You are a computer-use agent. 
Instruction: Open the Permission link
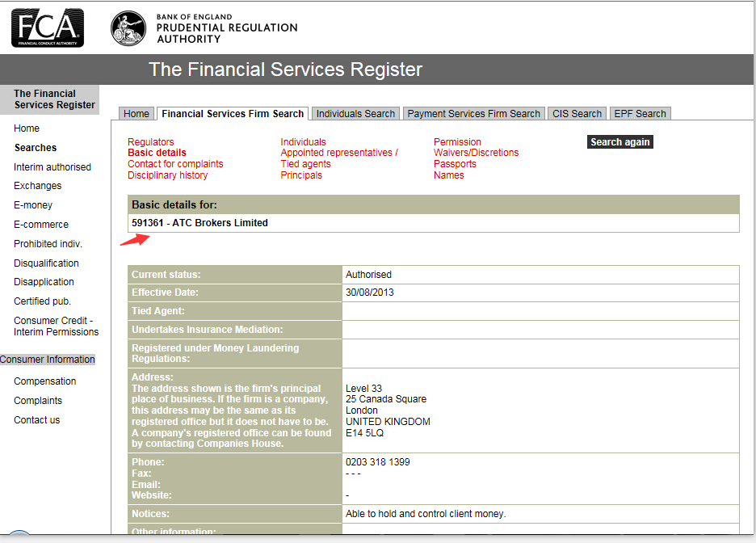(457, 141)
